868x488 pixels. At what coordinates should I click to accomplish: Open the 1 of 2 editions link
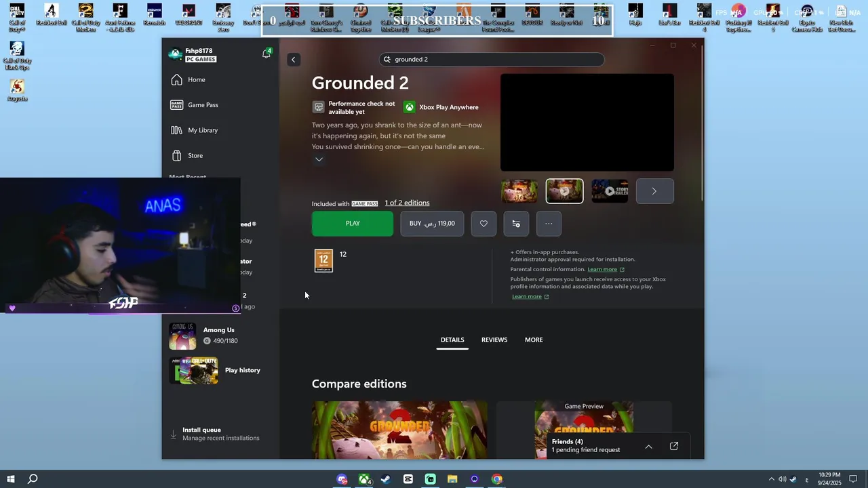(x=407, y=203)
